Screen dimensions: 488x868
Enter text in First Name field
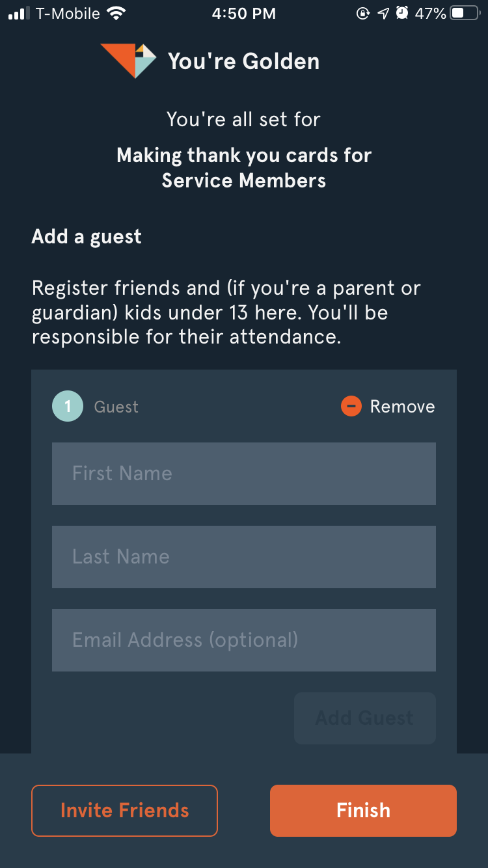(244, 474)
